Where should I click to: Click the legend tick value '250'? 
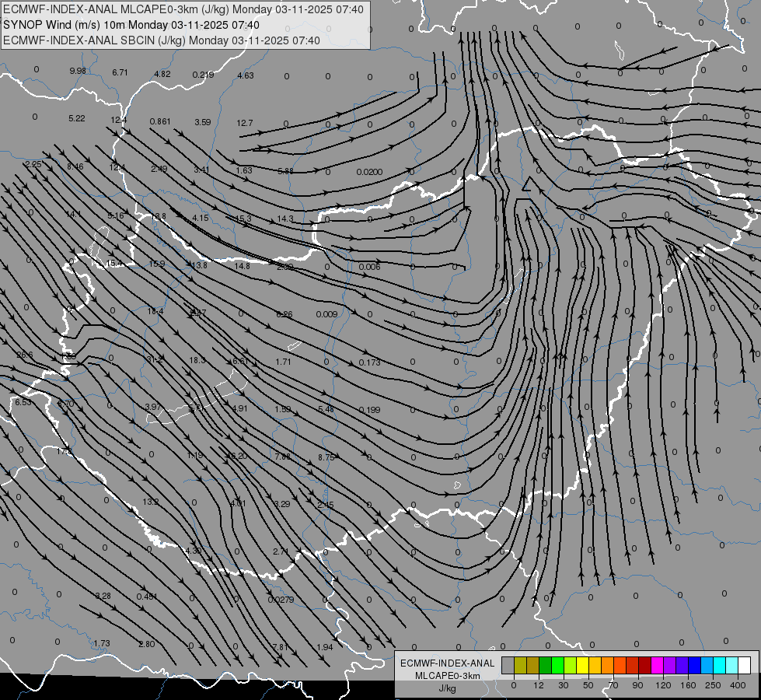pyautogui.click(x=713, y=685)
